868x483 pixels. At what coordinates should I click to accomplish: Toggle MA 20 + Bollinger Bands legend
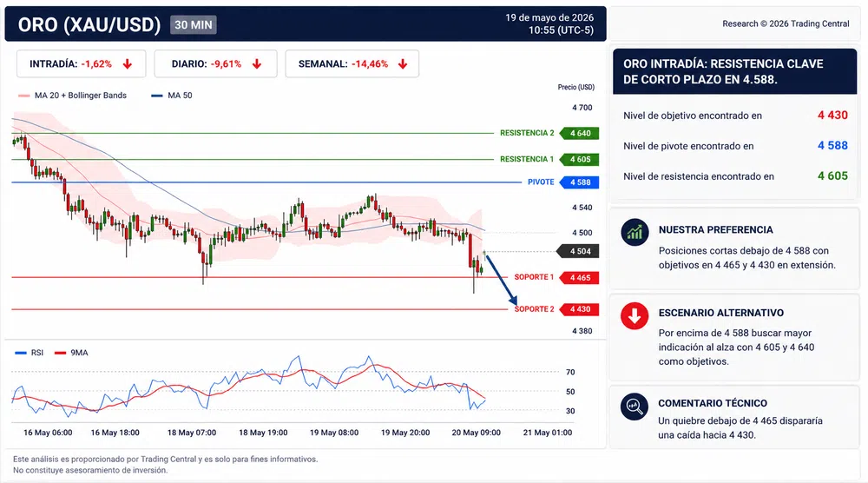click(x=73, y=96)
